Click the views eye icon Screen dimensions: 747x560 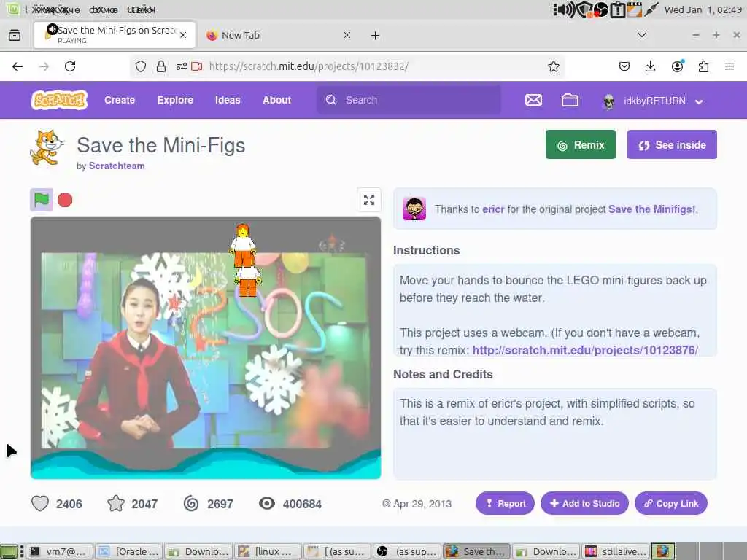tap(267, 503)
